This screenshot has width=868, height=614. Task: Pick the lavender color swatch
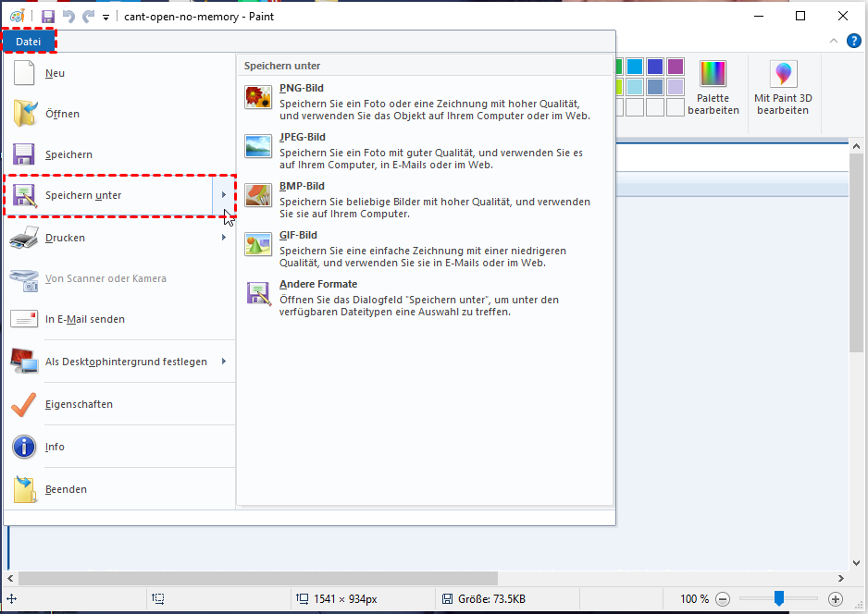[x=676, y=87]
